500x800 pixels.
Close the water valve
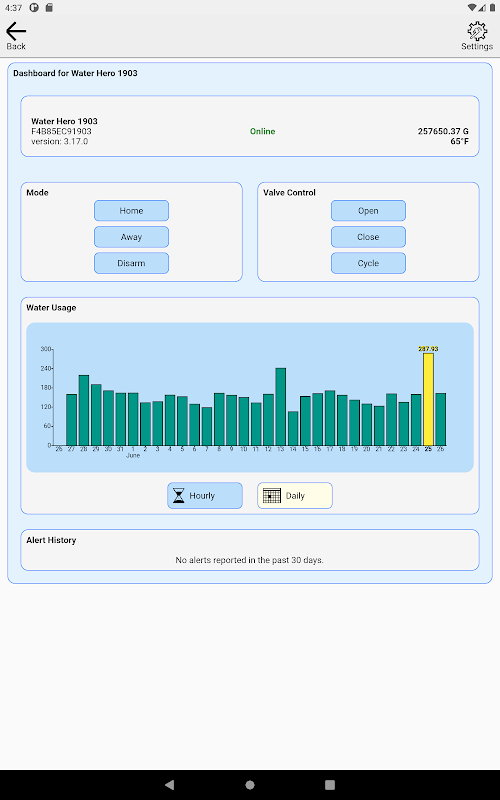tap(368, 237)
